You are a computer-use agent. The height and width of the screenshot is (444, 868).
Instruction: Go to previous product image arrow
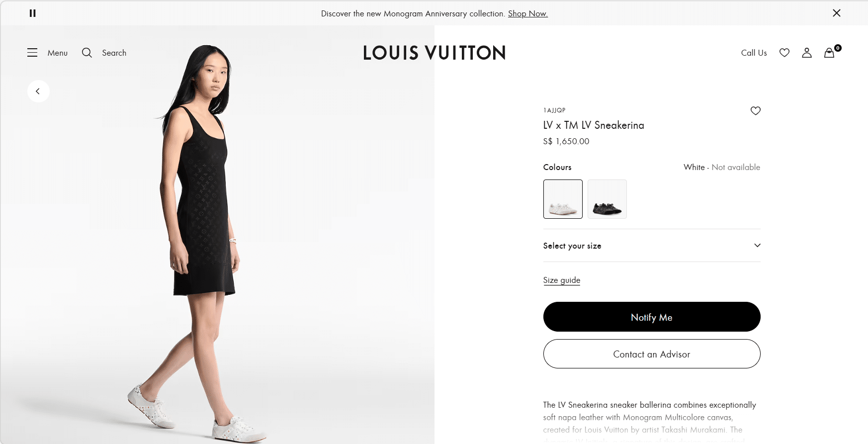(38, 91)
